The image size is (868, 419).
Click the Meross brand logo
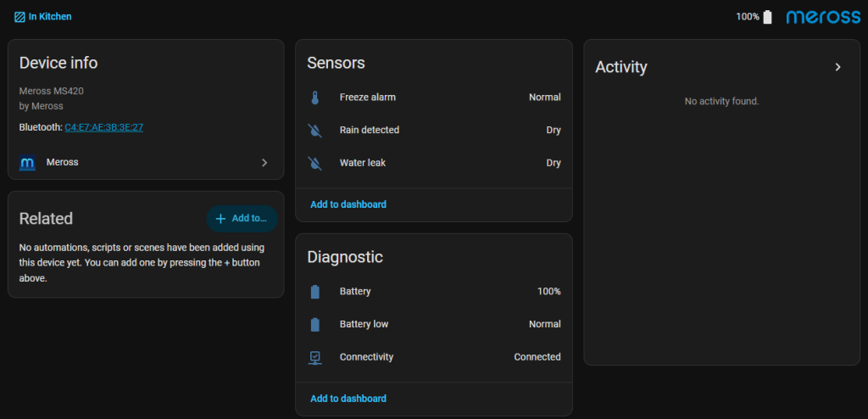(823, 17)
